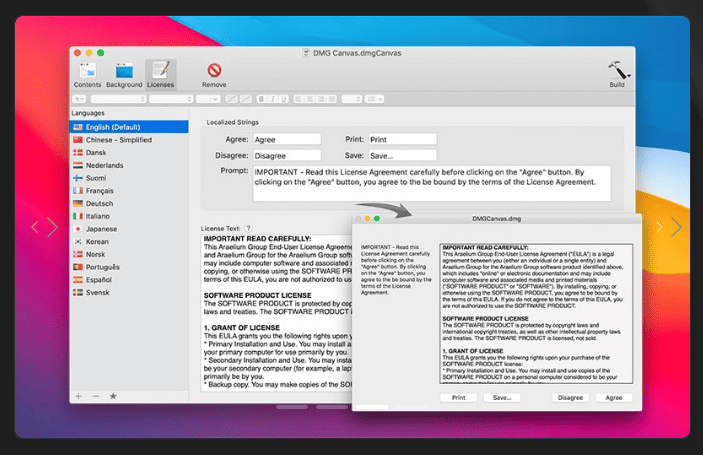Screen dimensions: 703x455
Task: Open the font family popup
Action: [118, 99]
